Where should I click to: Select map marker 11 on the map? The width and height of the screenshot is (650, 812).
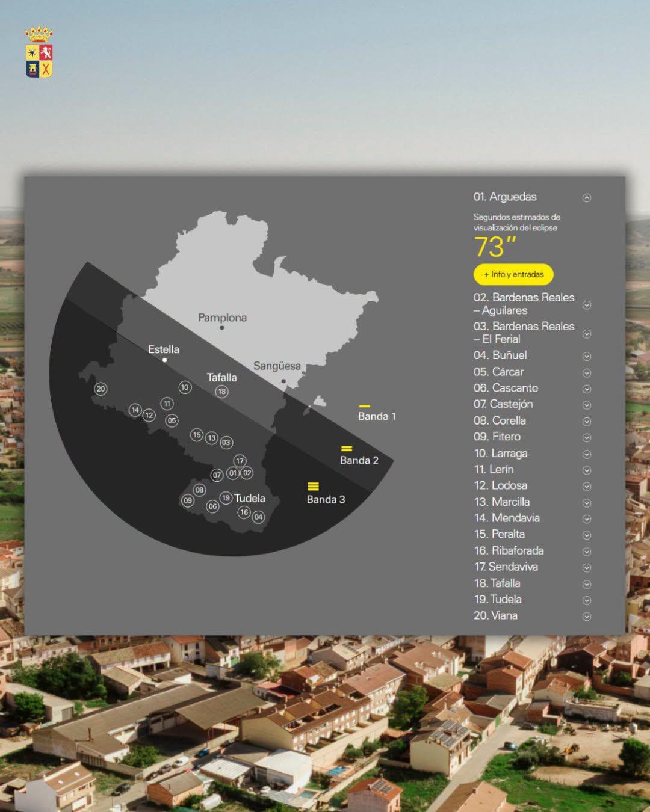coord(167,404)
